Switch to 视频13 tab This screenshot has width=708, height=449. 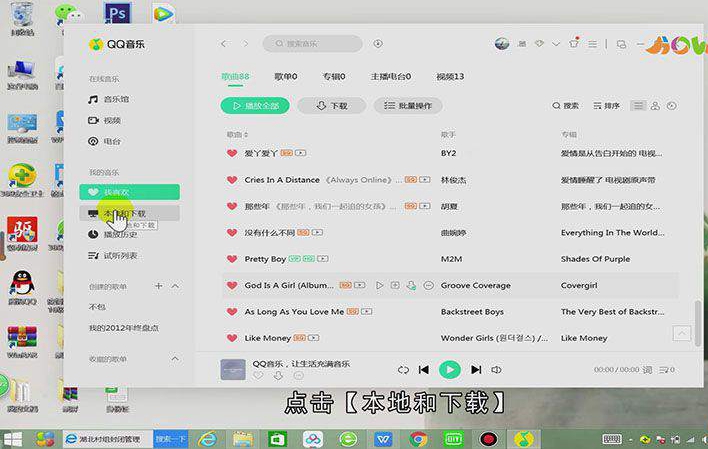click(x=450, y=76)
